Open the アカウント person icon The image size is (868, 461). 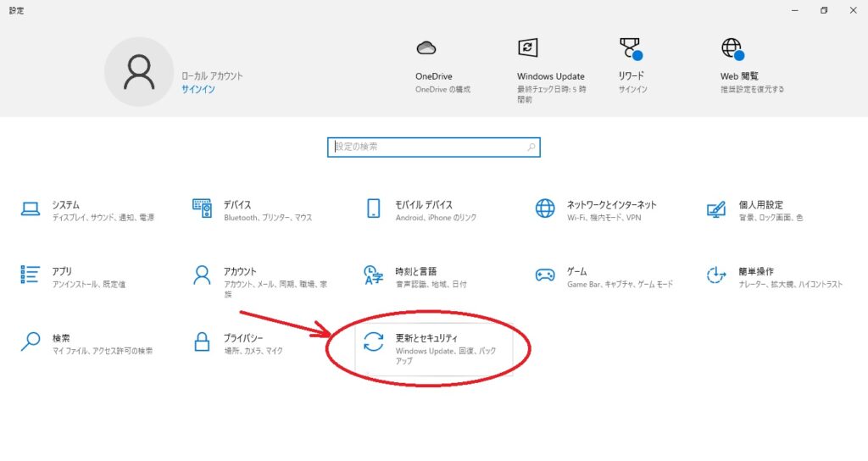pos(202,275)
